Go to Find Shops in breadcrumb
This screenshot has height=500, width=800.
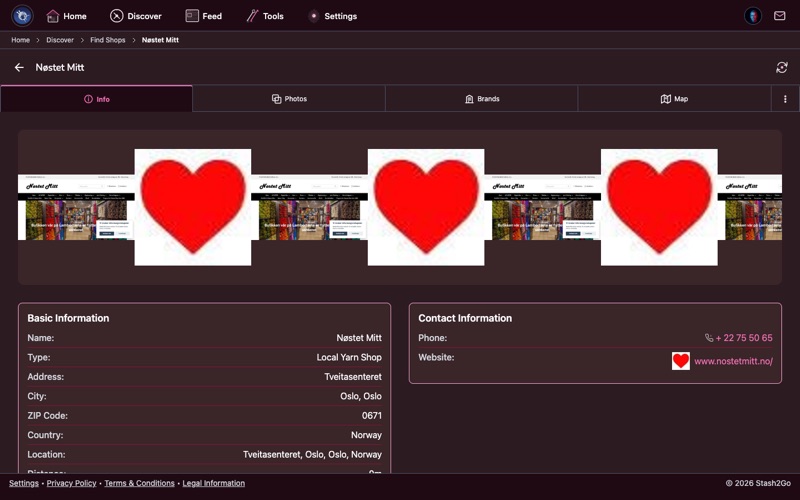tap(108, 40)
